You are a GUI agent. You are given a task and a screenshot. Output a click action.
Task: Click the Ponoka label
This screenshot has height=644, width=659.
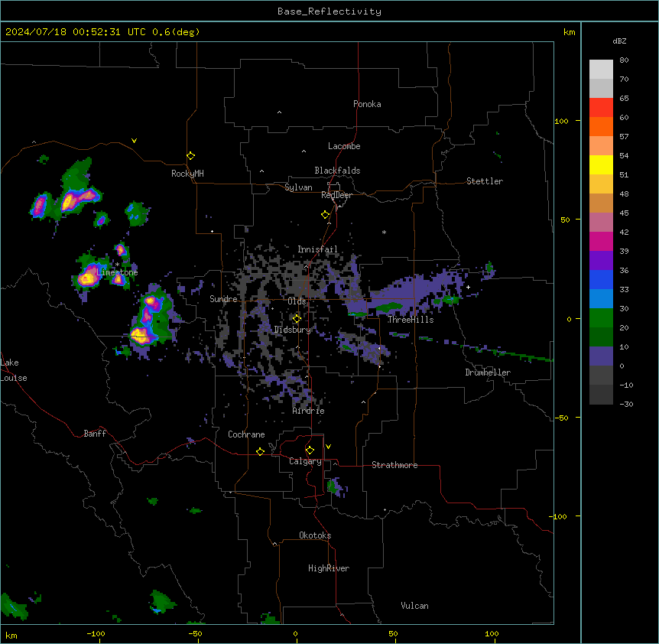tap(367, 104)
